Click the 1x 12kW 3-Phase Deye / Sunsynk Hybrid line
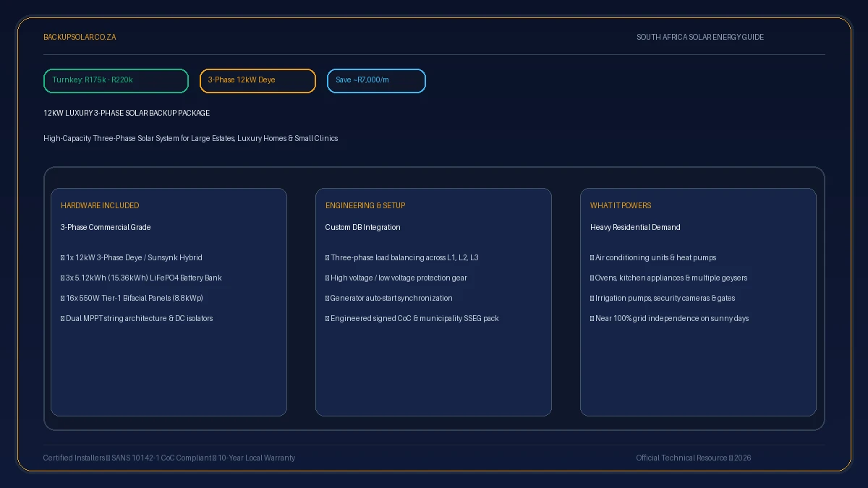The height and width of the screenshot is (488, 868). (x=132, y=257)
